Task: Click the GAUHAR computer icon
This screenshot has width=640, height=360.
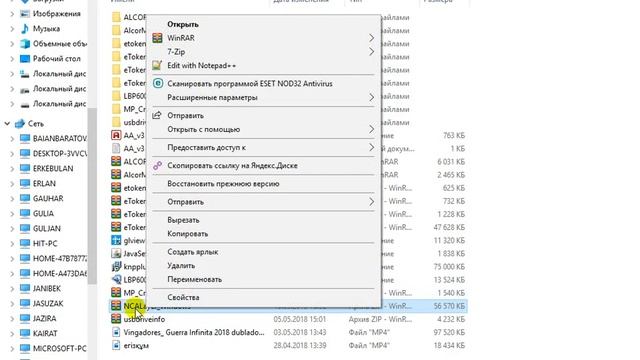Action: [x=25, y=199]
